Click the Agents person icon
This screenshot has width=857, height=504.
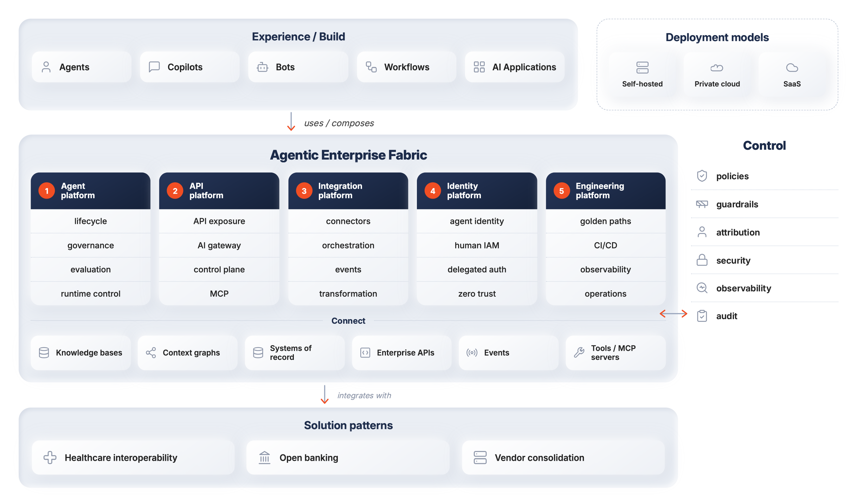point(46,67)
